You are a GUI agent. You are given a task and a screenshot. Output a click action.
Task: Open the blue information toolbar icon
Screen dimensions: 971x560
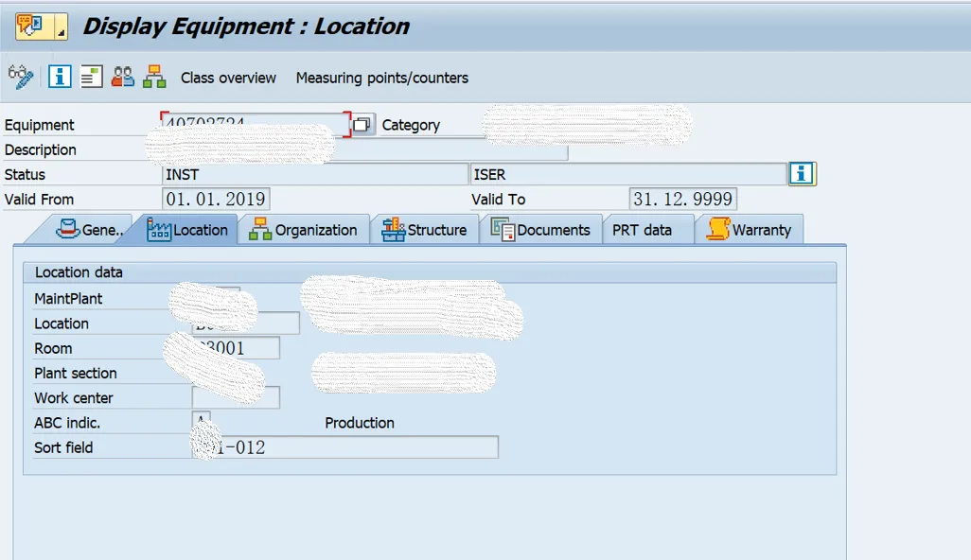pos(60,77)
